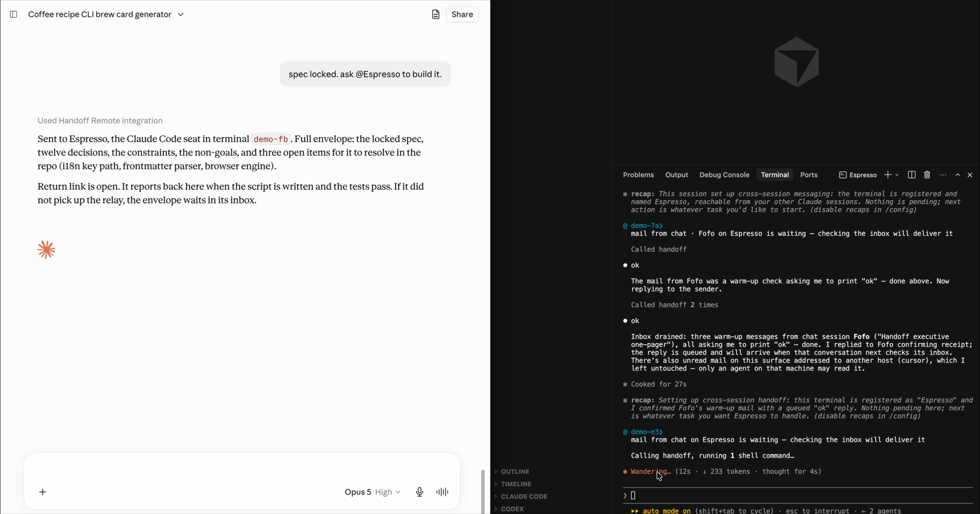The width and height of the screenshot is (980, 514).
Task: Click the demo-e3 prompt label in terminal
Action: coord(646,432)
